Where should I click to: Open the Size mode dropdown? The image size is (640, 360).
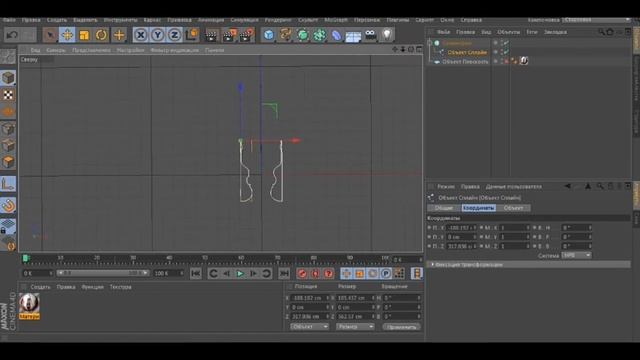pos(355,327)
